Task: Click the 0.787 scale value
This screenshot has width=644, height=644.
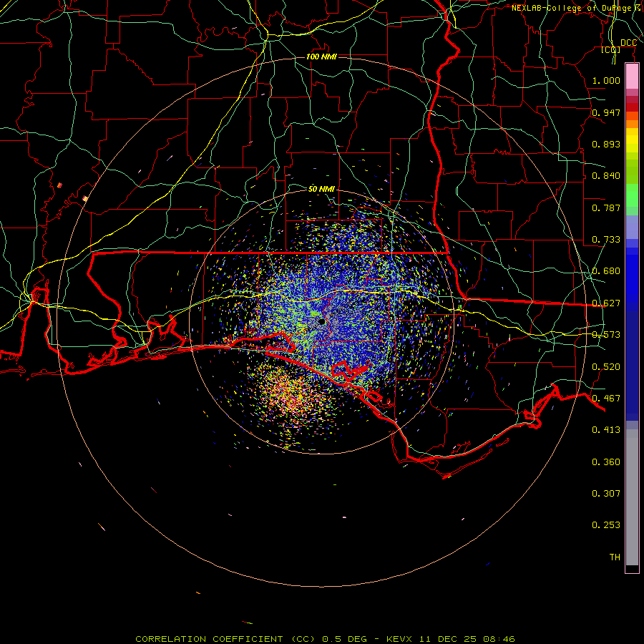Action: coord(606,208)
